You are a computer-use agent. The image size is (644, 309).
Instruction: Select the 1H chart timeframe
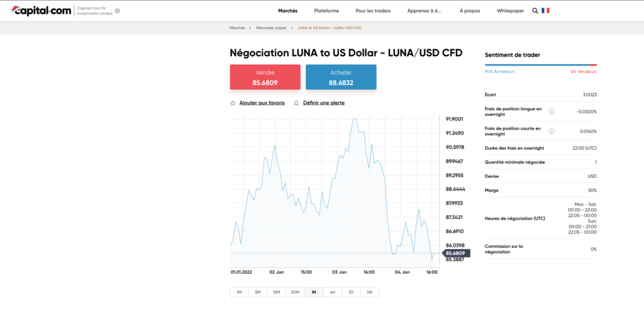coord(314,293)
